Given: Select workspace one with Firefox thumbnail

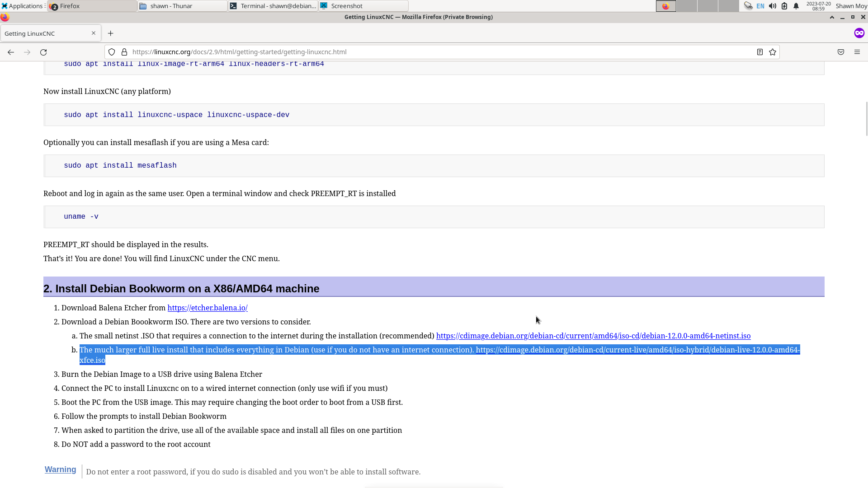Looking at the screenshot, I should 666,6.
